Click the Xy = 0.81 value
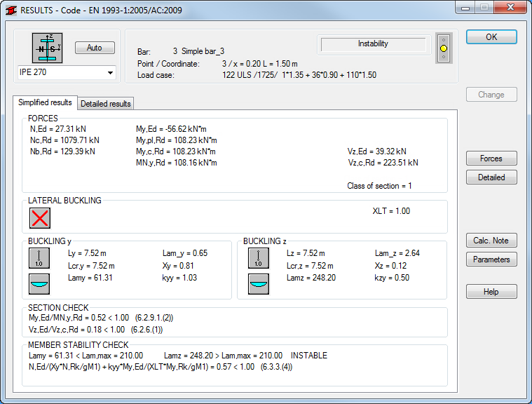Image resolution: width=532 pixels, height=404 pixels. pyautogui.click(x=178, y=266)
